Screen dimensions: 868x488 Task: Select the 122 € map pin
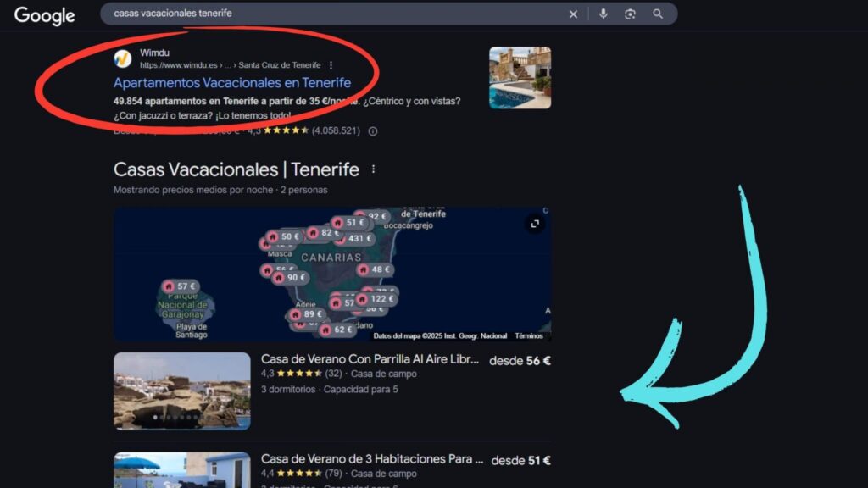[376, 299]
